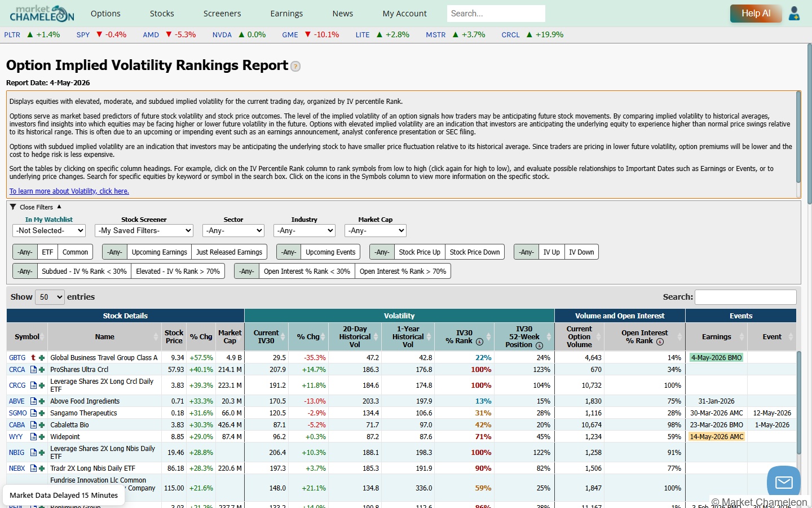Open the Industry dropdown
Screen dimensions: 812x508
(304, 230)
